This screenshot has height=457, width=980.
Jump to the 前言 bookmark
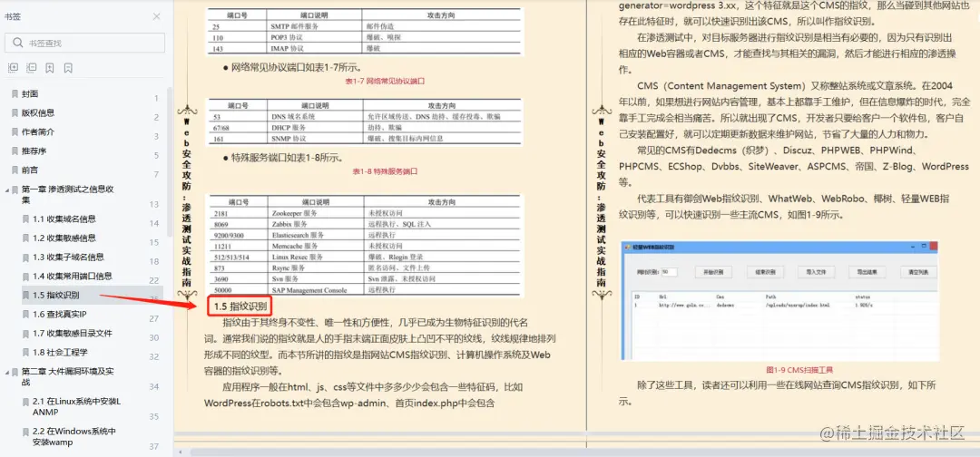coord(30,170)
